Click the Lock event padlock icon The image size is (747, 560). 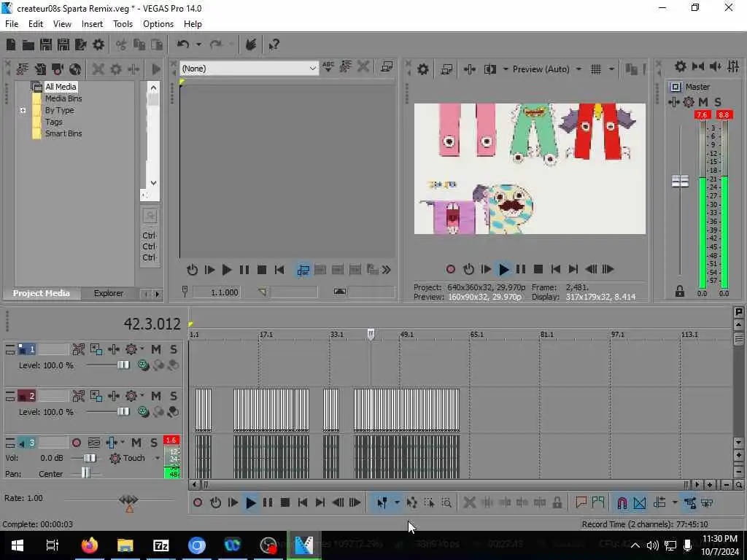[x=557, y=502]
